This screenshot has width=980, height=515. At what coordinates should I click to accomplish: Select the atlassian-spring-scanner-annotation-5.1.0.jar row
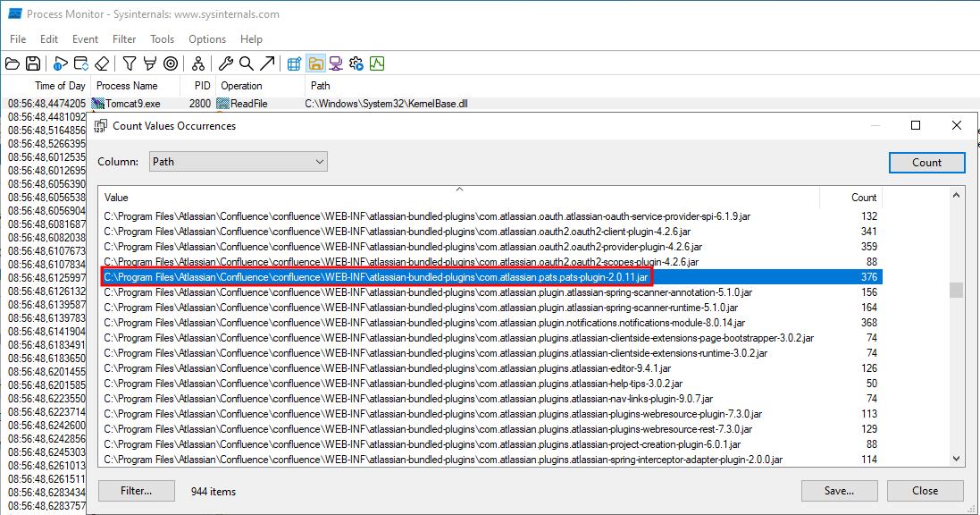(x=490, y=292)
